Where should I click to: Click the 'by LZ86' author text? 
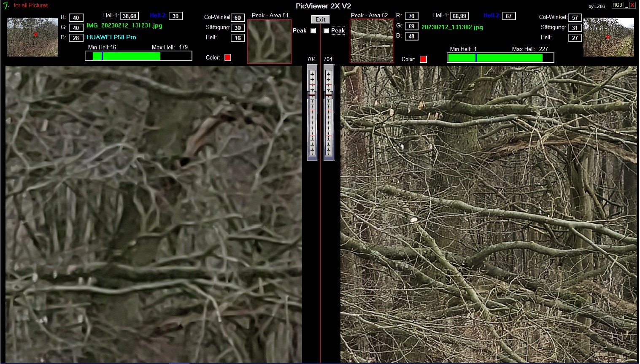[x=597, y=6]
